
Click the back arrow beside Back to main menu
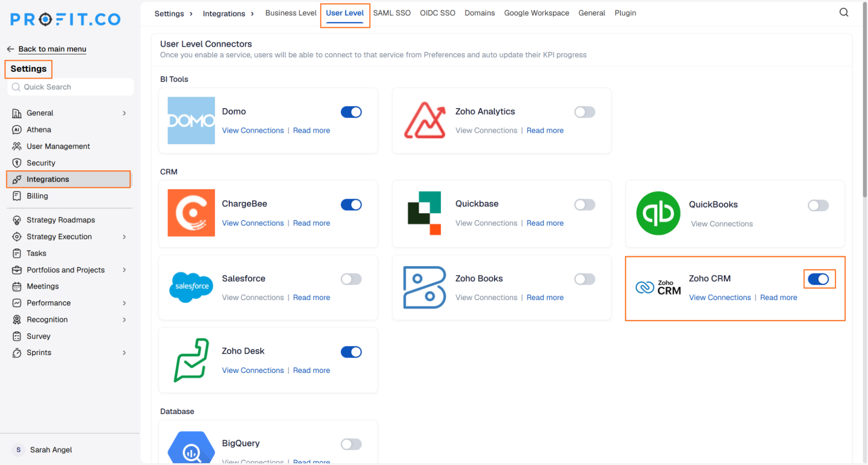tap(10, 49)
